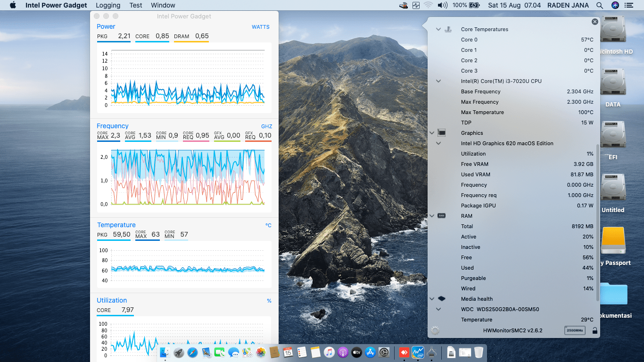The height and width of the screenshot is (362, 644).
Task: Open the Window menu
Action: [x=163, y=5]
